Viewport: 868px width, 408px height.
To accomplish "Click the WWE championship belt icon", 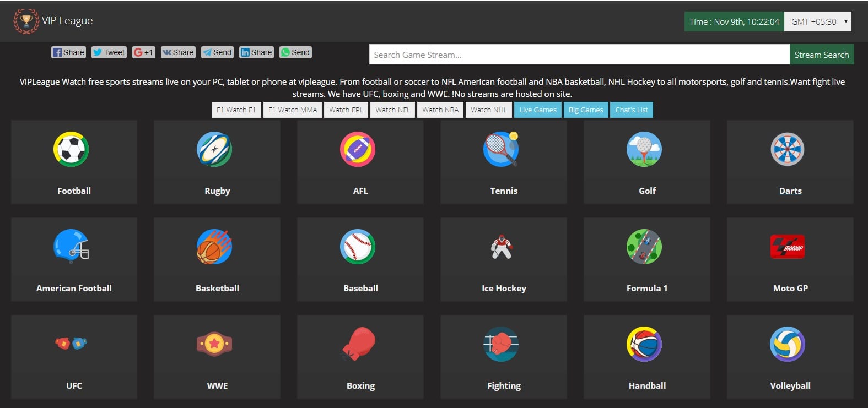I will 214,344.
